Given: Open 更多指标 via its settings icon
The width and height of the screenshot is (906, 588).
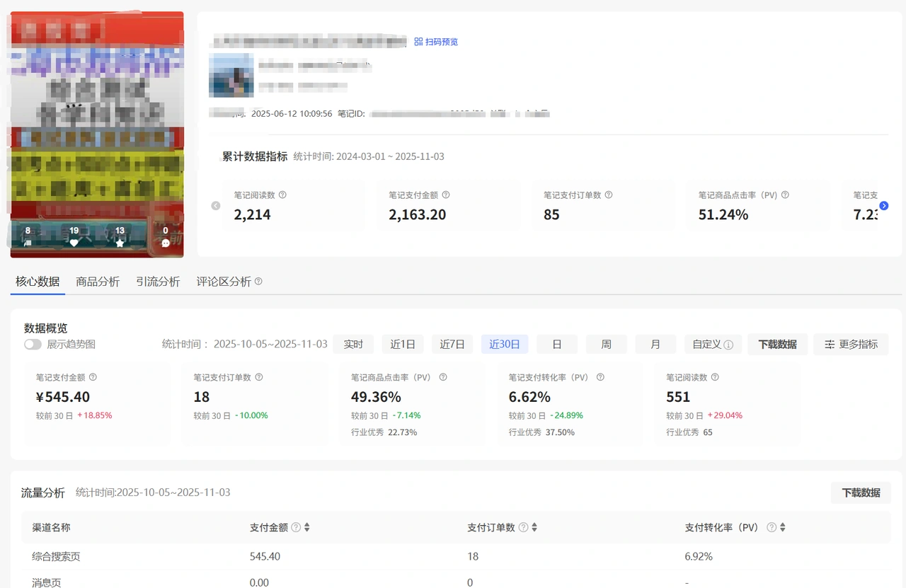Looking at the screenshot, I should tap(829, 345).
